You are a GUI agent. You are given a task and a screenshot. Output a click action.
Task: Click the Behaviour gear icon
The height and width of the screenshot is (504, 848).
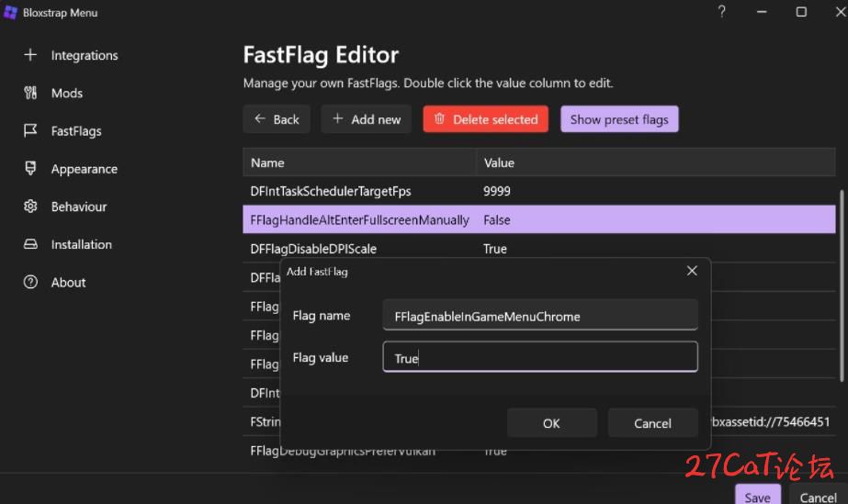tap(30, 206)
